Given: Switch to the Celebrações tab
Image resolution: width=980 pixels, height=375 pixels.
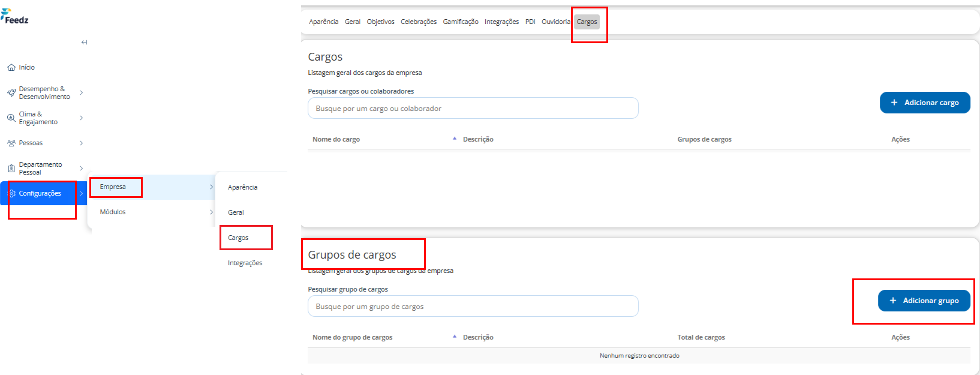Looking at the screenshot, I should [x=419, y=22].
